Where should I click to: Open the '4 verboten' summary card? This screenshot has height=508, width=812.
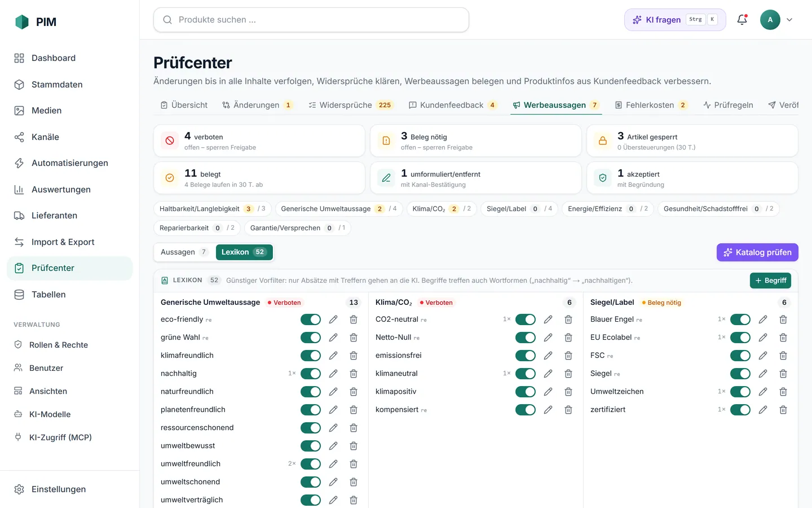(259, 141)
